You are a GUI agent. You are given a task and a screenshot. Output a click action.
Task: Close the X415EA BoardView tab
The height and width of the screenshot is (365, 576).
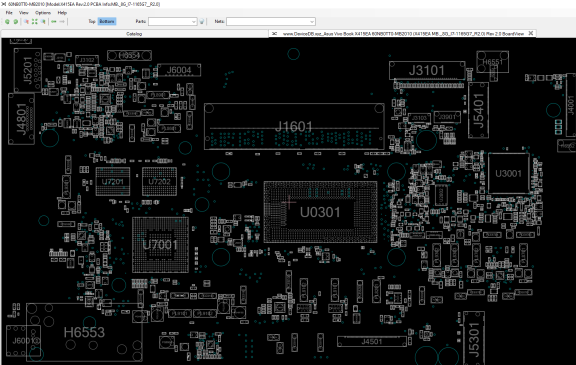(x=531, y=33)
